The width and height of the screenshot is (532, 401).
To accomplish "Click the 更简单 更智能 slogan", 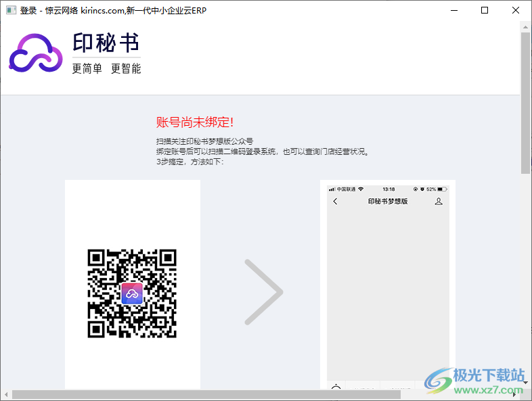I will coord(106,69).
